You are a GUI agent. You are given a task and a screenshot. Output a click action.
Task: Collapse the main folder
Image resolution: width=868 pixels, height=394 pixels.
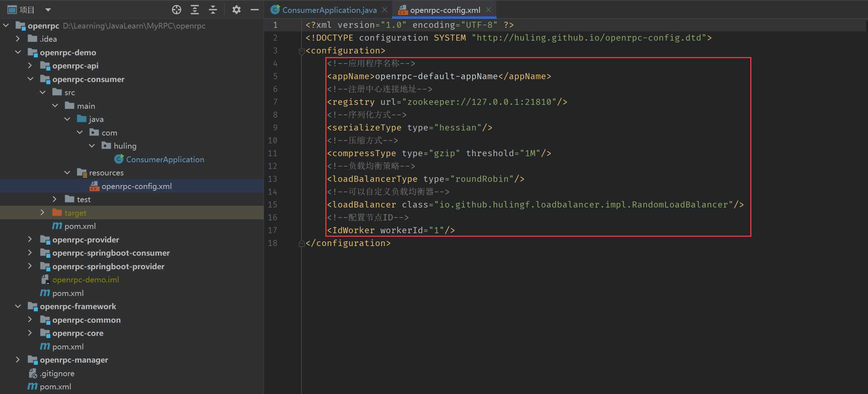click(55, 106)
